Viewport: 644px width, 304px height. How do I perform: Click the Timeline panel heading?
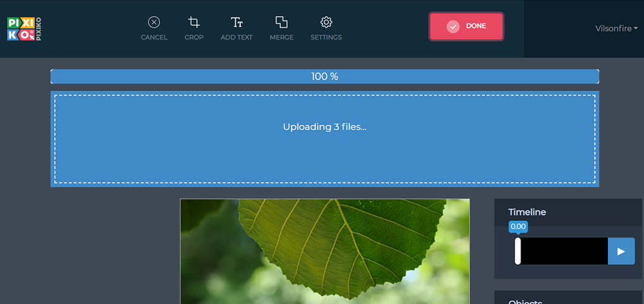(527, 212)
